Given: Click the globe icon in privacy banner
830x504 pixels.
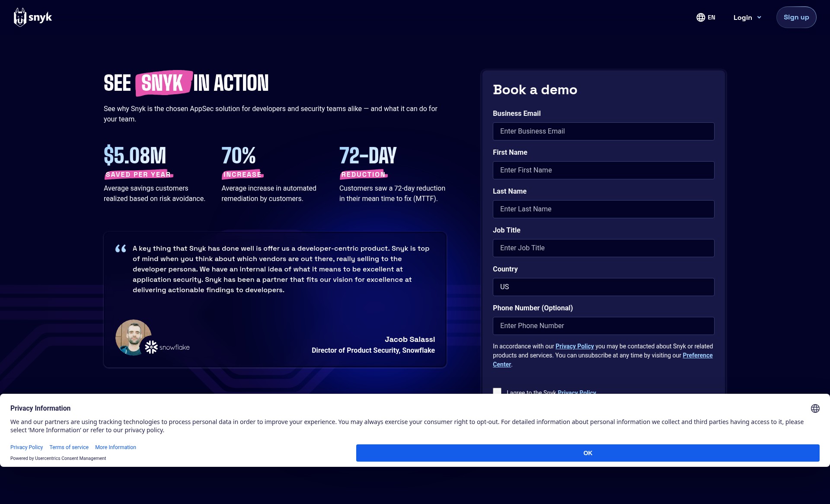Looking at the screenshot, I should 815,408.
